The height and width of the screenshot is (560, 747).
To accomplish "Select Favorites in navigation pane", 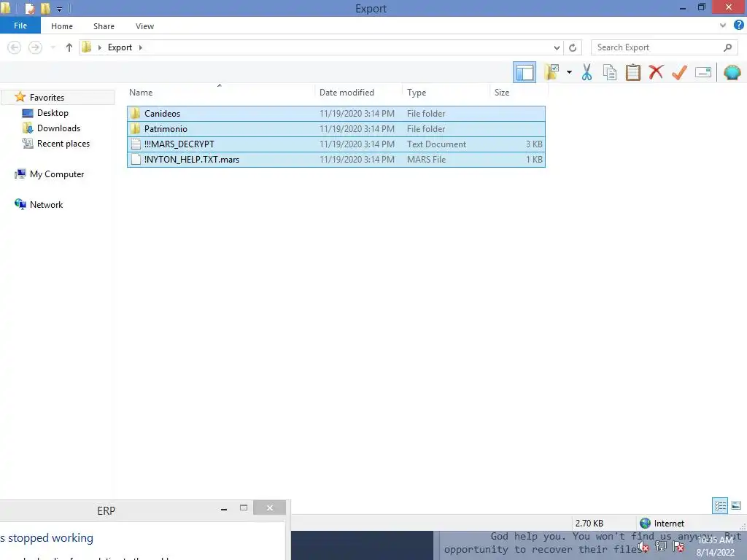I will (47, 97).
